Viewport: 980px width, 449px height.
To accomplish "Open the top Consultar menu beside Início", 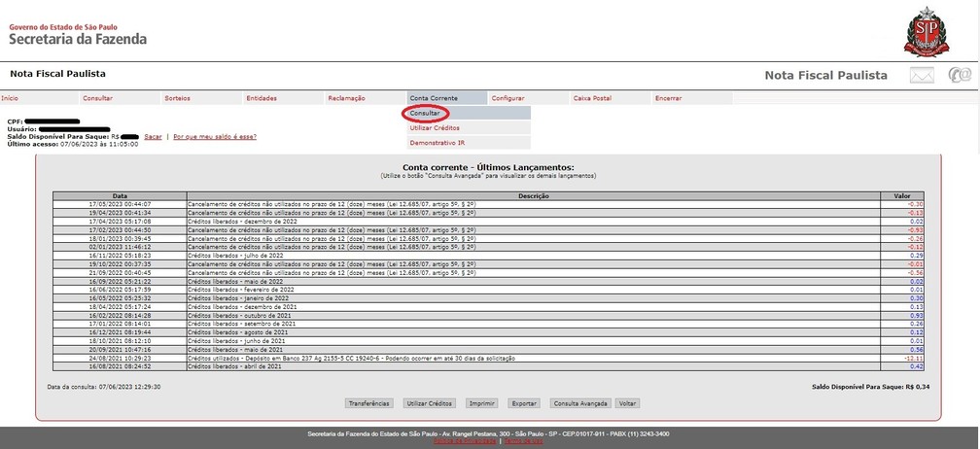I will click(97, 98).
